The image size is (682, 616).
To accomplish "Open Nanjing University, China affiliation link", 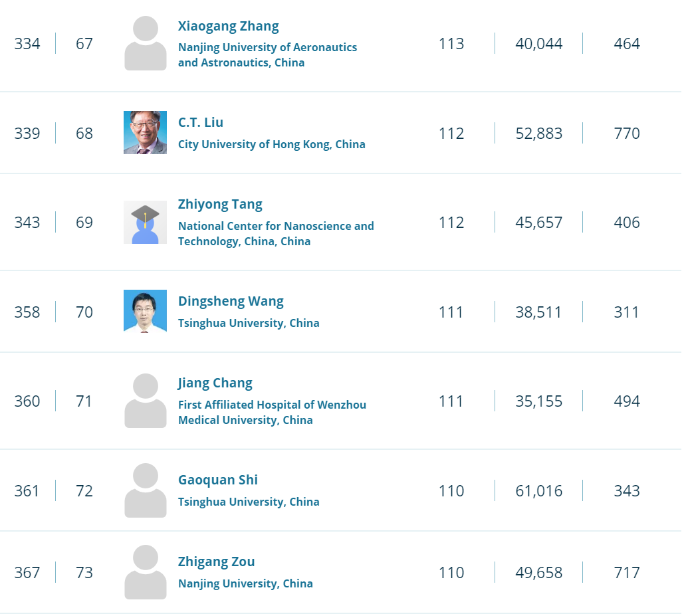I will [x=245, y=583].
